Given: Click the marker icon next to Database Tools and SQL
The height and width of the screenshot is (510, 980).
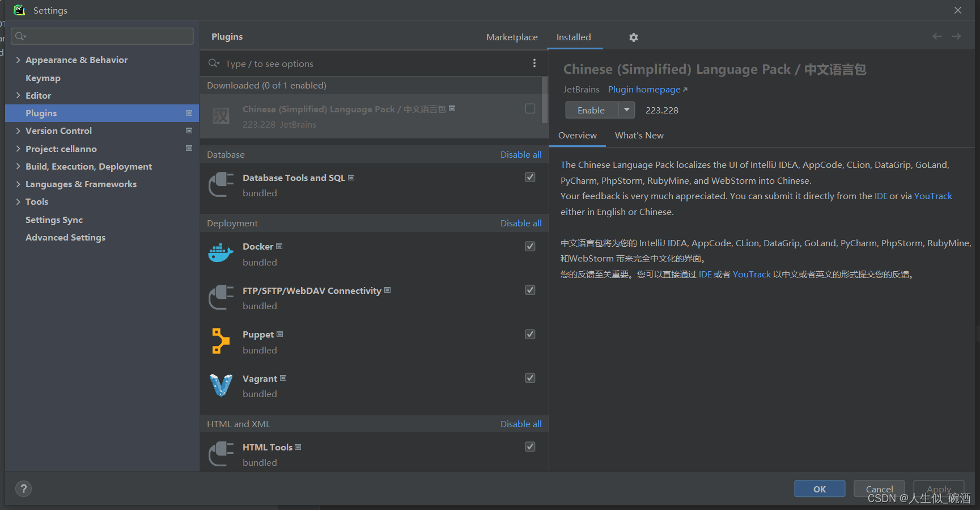Looking at the screenshot, I should [351, 178].
